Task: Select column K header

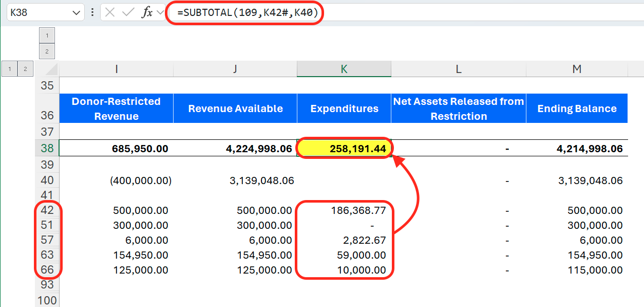Action: coord(344,69)
